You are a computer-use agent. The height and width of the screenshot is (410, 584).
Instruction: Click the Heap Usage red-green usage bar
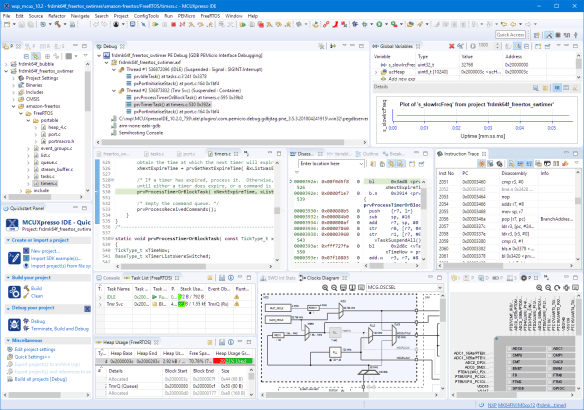coord(232,361)
